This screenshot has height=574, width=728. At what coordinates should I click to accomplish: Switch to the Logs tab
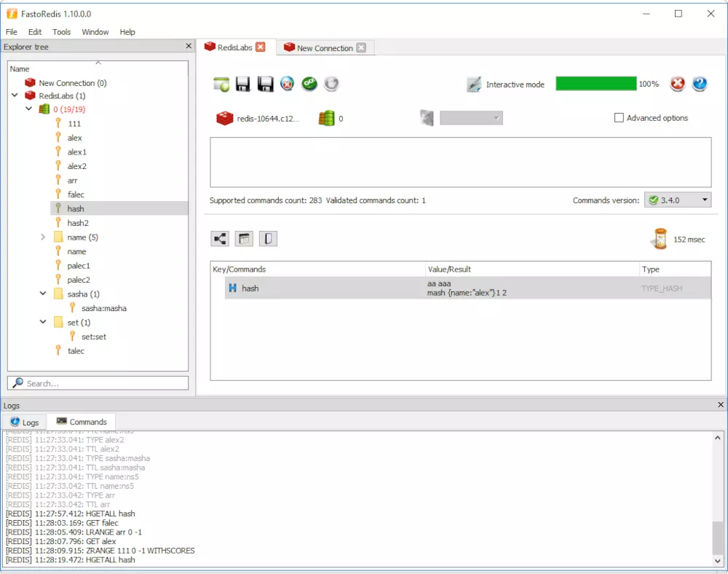pos(24,422)
